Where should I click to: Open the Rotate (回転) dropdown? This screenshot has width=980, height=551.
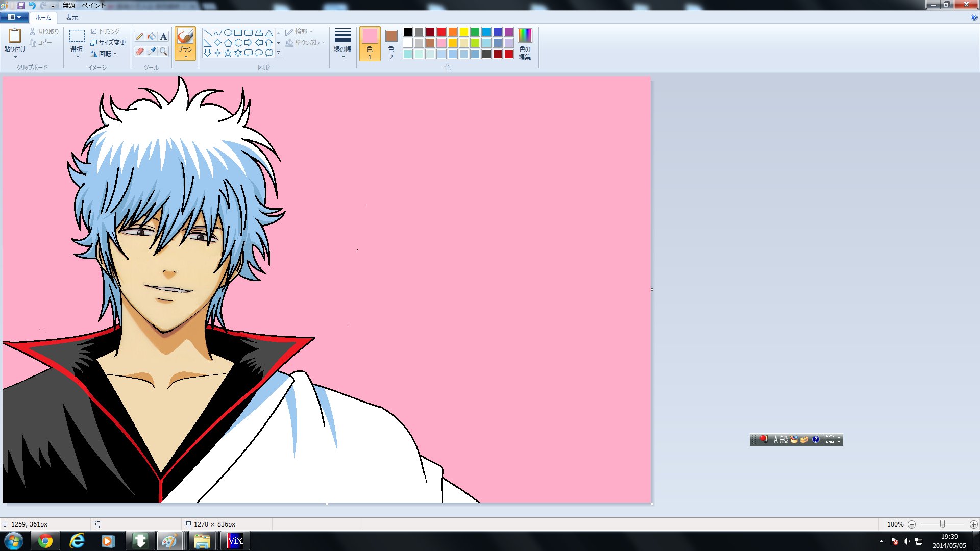coord(104,54)
